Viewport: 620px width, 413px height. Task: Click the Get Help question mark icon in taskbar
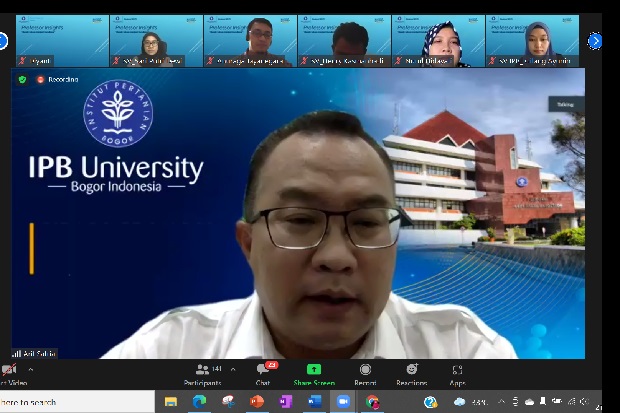click(x=430, y=402)
